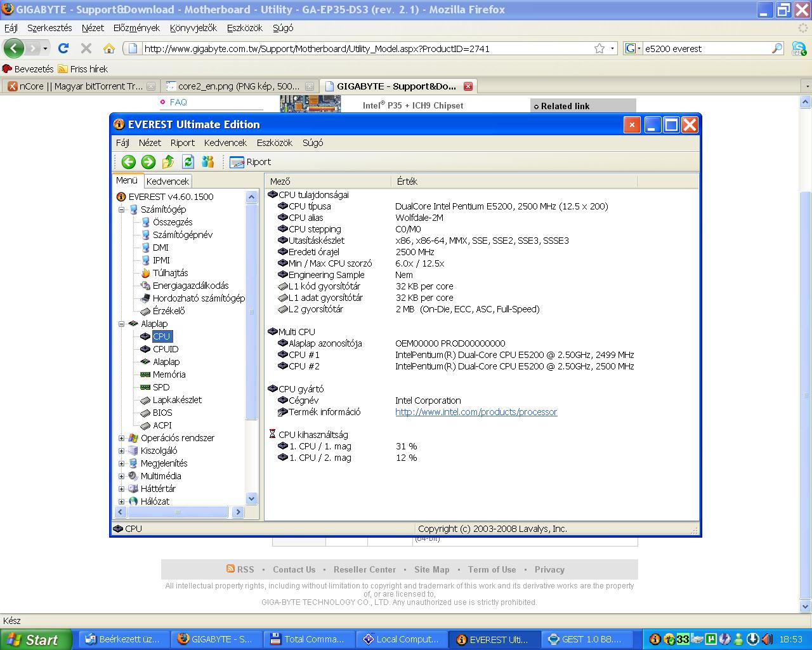Open Hordozható számítógép item
The width and height of the screenshot is (812, 650).
point(199,298)
